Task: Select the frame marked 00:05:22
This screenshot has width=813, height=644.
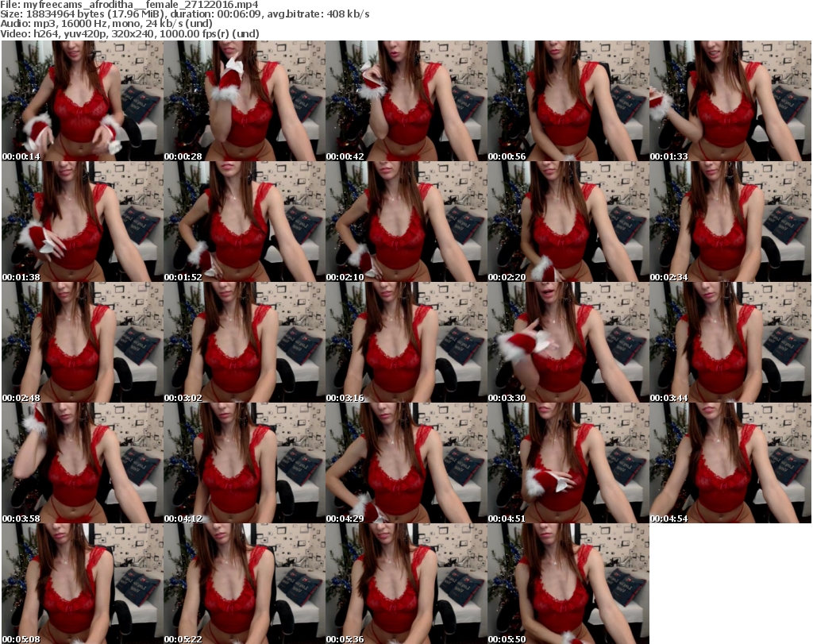Action: (x=245, y=584)
